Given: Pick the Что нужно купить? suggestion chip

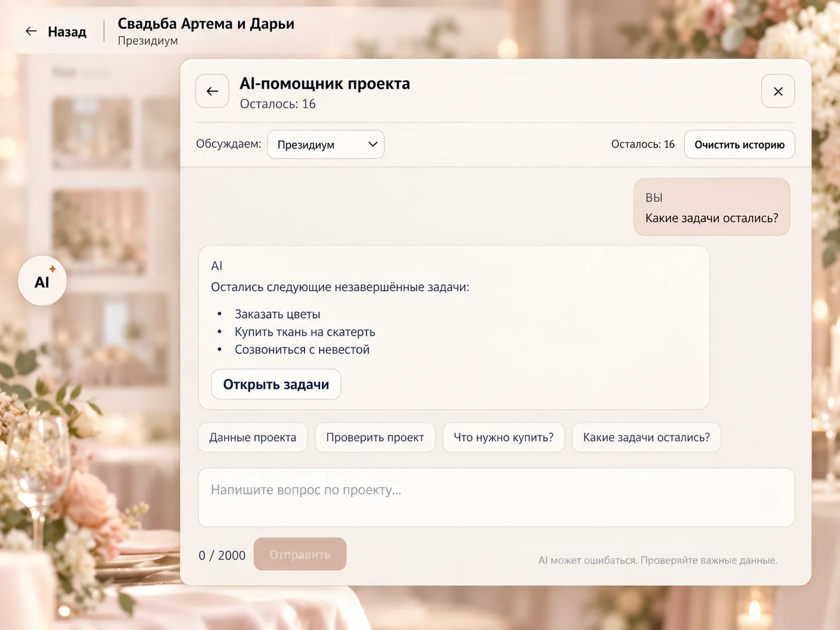Looking at the screenshot, I should point(504,437).
